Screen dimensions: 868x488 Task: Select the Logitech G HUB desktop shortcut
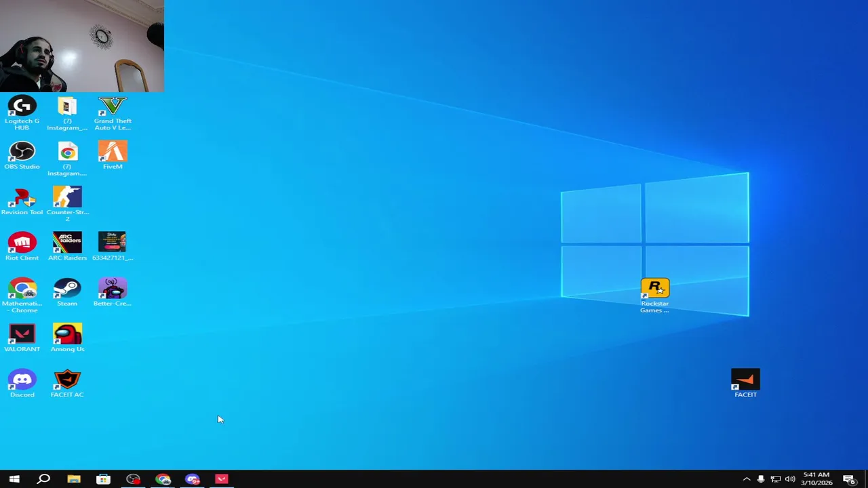(x=22, y=114)
